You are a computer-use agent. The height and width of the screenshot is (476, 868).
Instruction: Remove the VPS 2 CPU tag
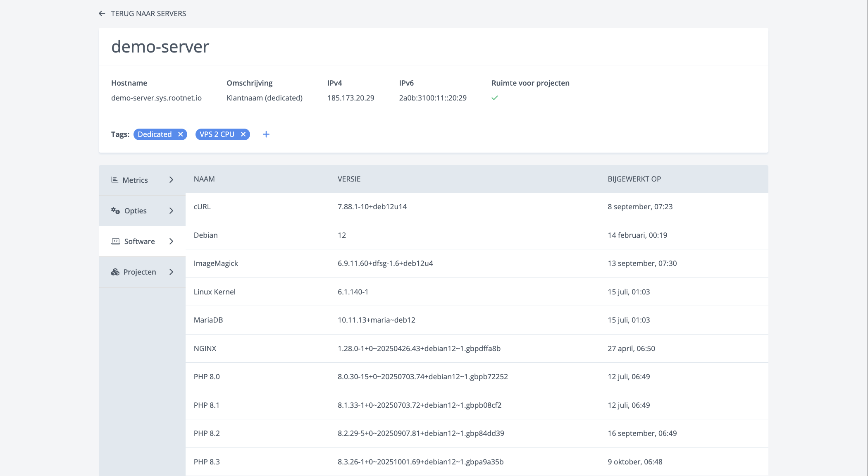(243, 134)
